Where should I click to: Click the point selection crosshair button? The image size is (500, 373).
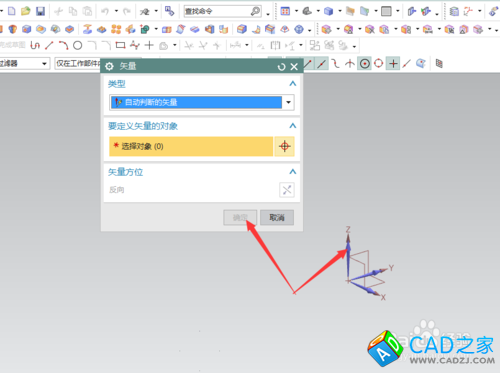pyautogui.click(x=284, y=146)
